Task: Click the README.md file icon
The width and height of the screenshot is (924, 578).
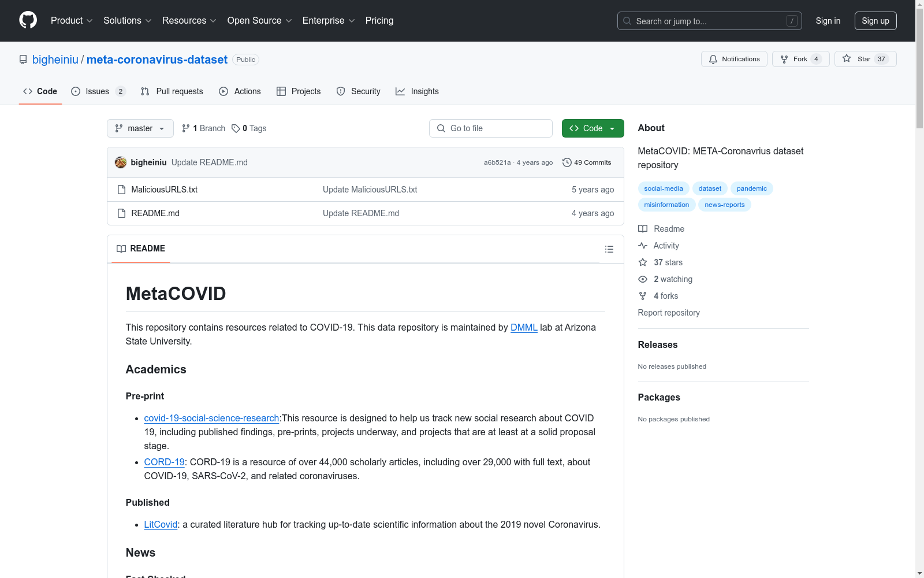Action: (121, 213)
